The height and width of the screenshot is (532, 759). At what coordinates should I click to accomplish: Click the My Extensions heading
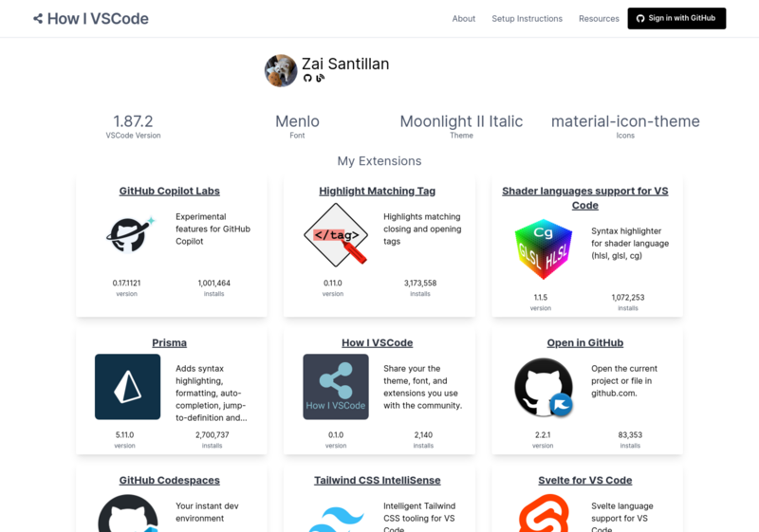tap(379, 161)
